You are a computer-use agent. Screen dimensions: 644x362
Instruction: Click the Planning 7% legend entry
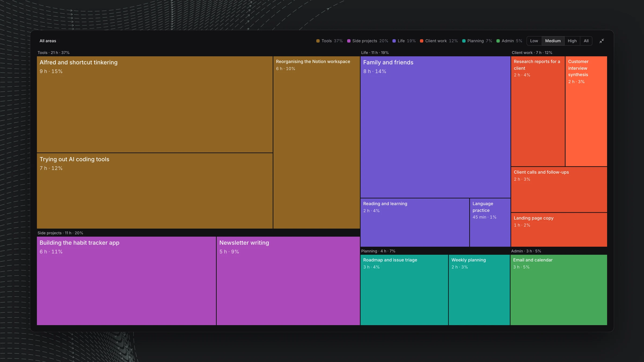pyautogui.click(x=477, y=41)
